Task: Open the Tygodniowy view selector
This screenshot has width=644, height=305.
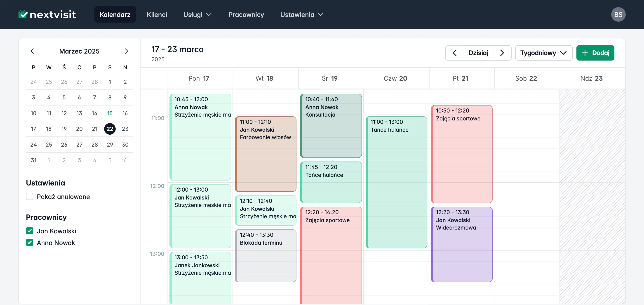Action: click(543, 53)
